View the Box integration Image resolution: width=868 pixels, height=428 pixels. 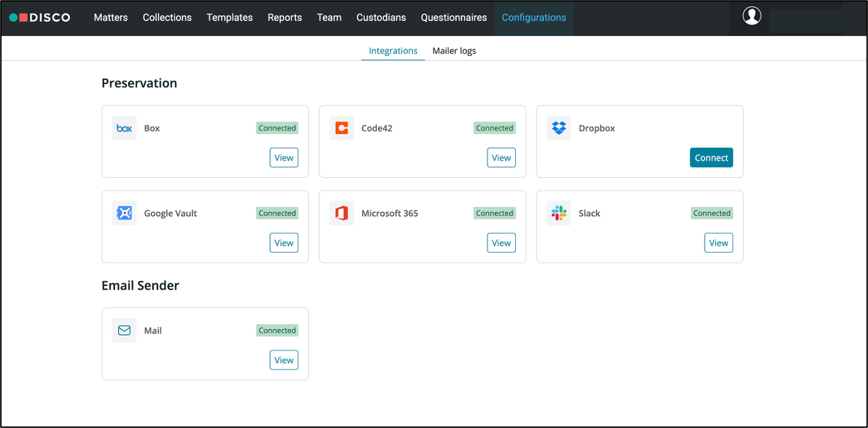click(283, 158)
